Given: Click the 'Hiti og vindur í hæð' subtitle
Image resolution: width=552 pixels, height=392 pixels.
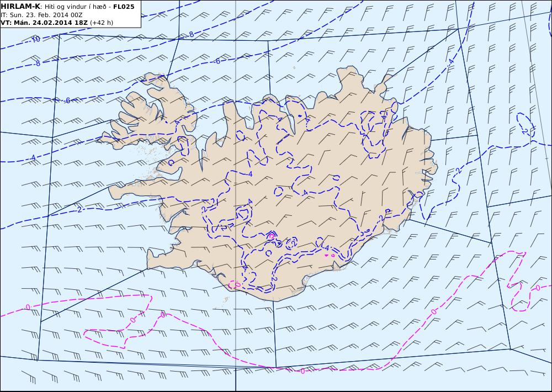Looking at the screenshot, I should [x=75, y=7].
